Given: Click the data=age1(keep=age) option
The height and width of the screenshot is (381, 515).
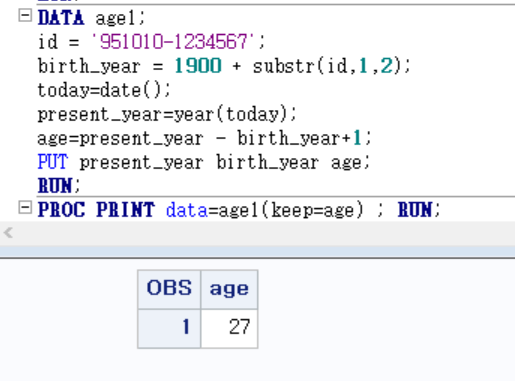Looking at the screenshot, I should [x=265, y=210].
